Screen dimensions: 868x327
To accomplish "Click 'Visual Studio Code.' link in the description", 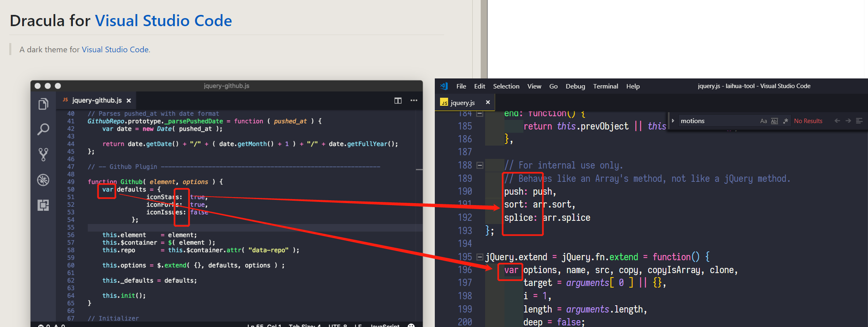I will pyautogui.click(x=116, y=49).
